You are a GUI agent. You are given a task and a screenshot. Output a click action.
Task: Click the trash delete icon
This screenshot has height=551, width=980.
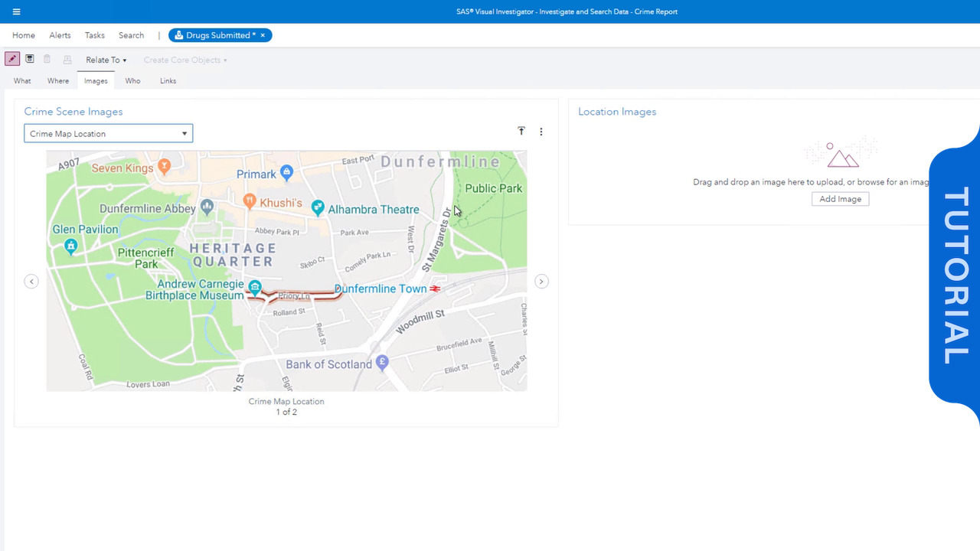click(x=47, y=59)
